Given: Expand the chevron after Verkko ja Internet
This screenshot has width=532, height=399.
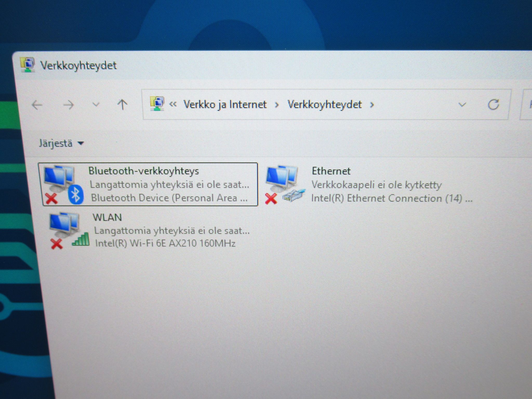Looking at the screenshot, I should 277,105.
